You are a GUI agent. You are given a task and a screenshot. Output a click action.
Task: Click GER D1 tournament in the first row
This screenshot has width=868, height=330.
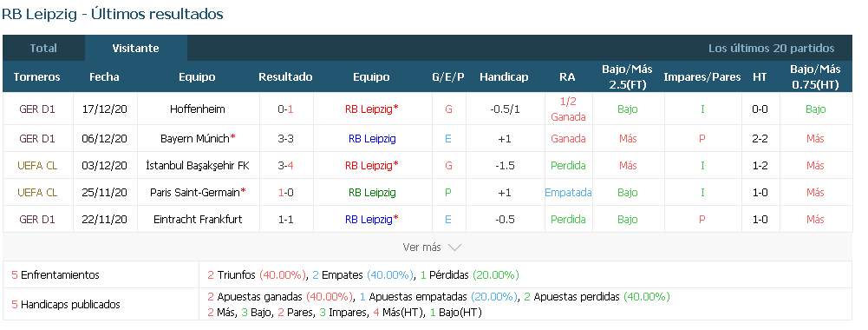37,109
